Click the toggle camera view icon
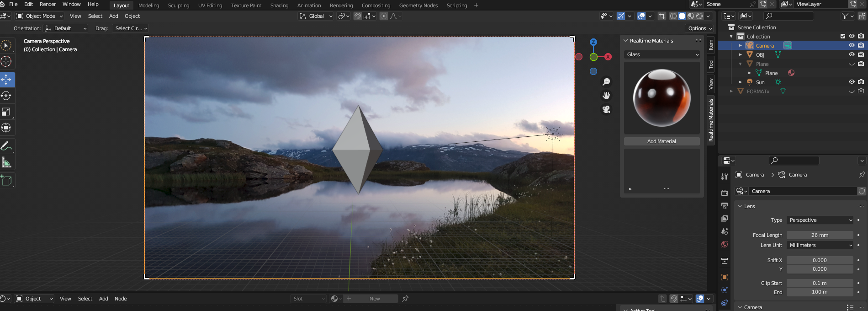The height and width of the screenshot is (311, 868). coord(606,109)
